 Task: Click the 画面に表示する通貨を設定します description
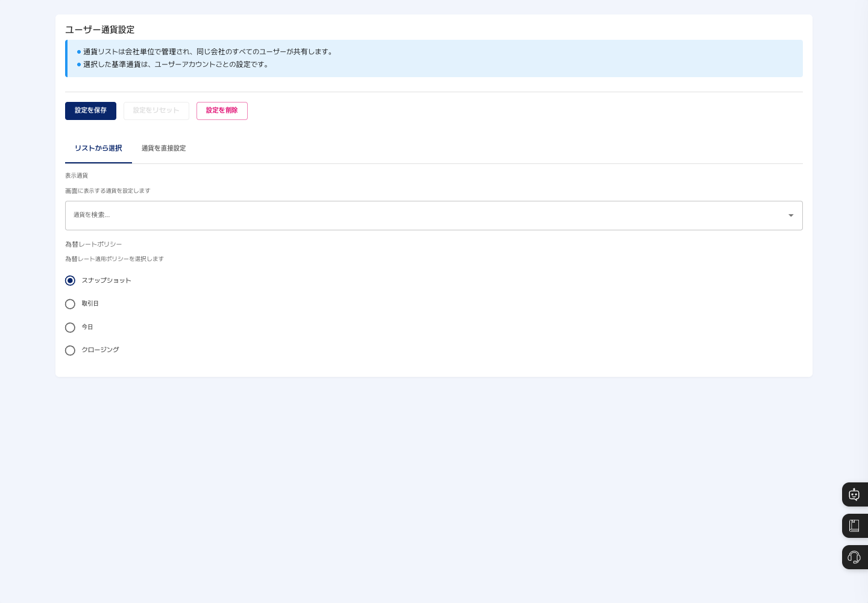108,191
